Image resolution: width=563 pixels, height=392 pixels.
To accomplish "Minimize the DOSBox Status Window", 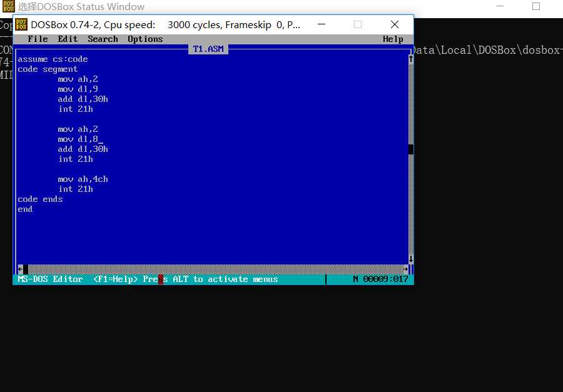I will [500, 6].
